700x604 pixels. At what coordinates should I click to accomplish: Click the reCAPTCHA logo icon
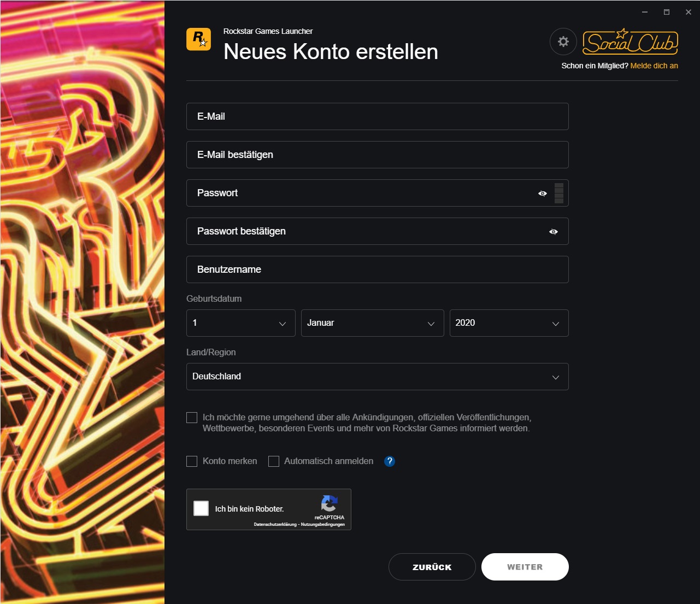coord(330,504)
